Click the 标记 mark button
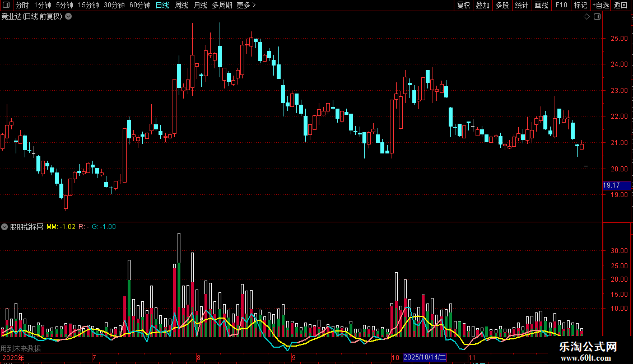 click(580, 5)
